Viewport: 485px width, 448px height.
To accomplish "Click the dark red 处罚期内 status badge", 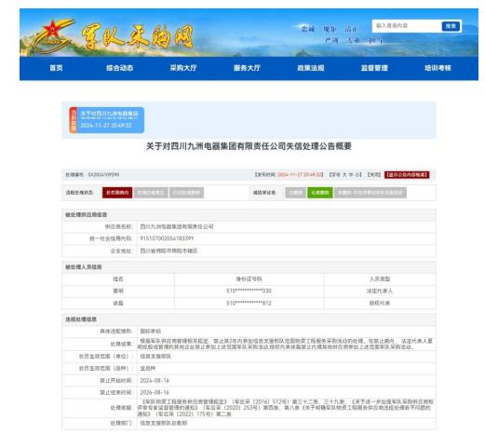I will 117,193.
